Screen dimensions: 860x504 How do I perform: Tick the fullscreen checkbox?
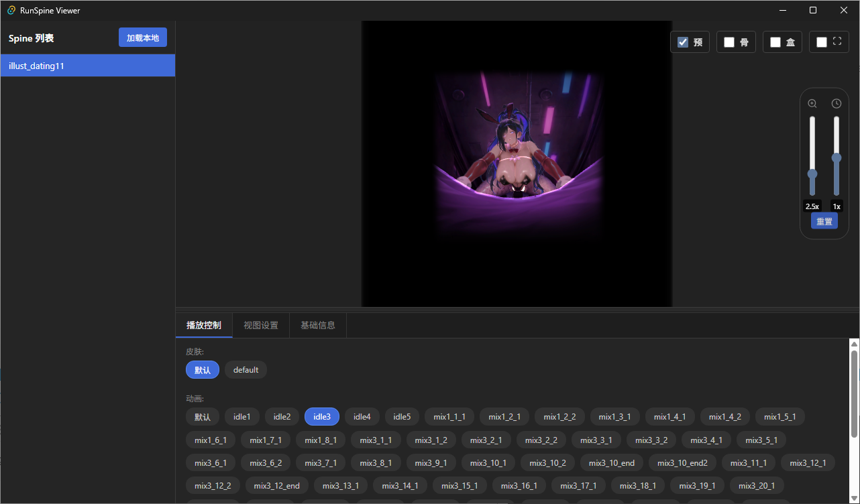click(x=822, y=42)
